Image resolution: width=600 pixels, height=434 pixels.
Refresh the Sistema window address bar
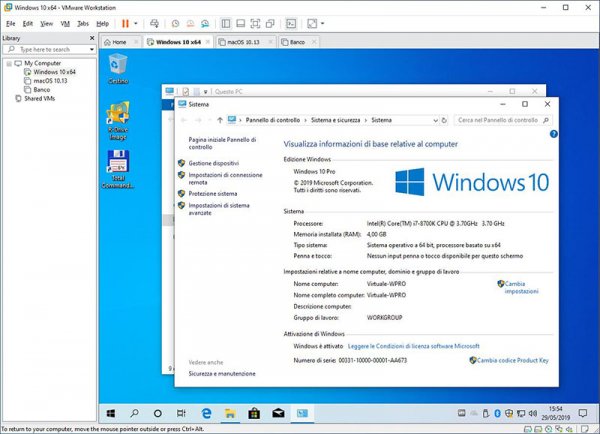[x=444, y=121]
